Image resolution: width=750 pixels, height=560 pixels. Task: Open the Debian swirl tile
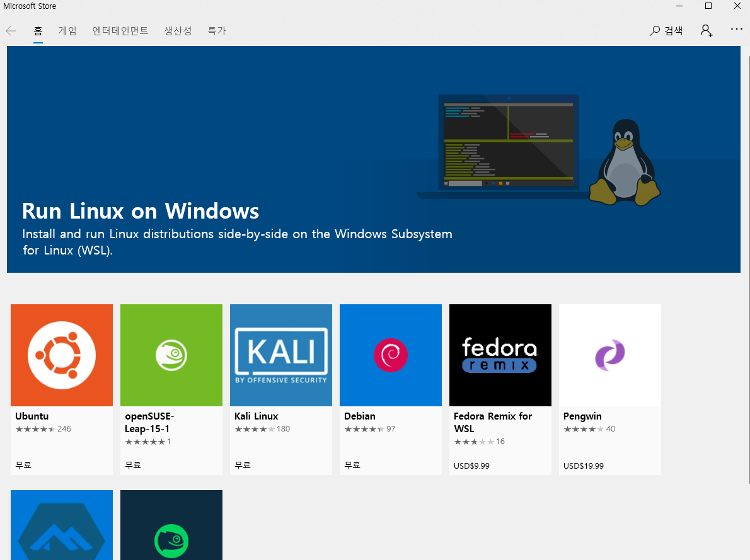pyautogui.click(x=390, y=355)
